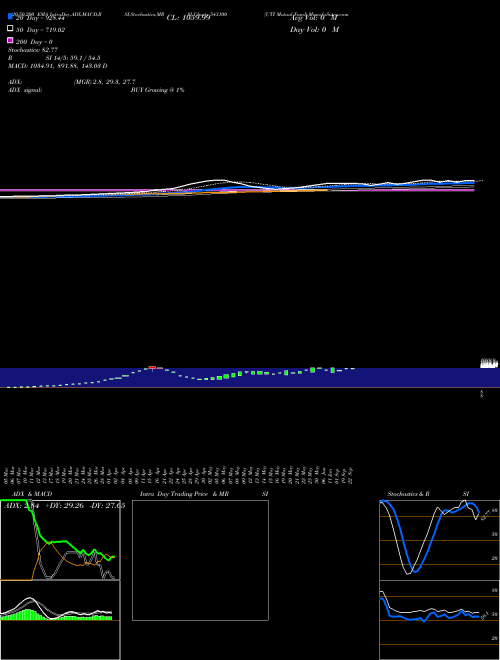Click the -DY: 27.65 value
The height and width of the screenshot is (660, 500).
coord(107,506)
